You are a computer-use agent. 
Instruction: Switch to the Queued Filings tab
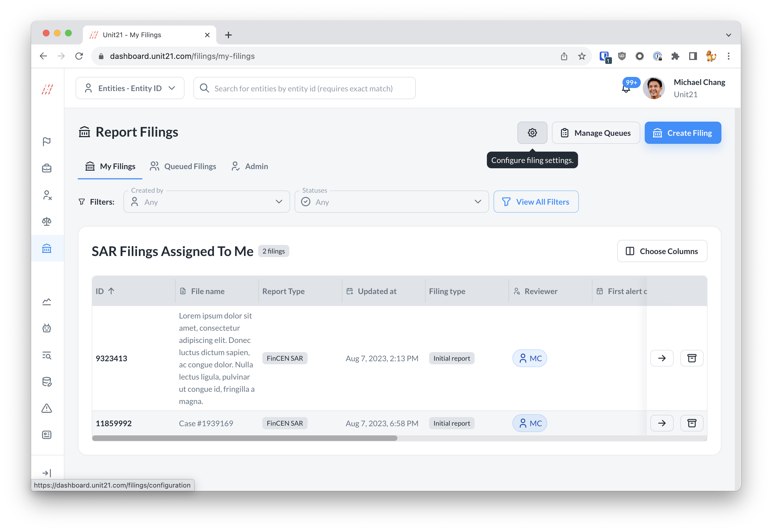point(183,166)
